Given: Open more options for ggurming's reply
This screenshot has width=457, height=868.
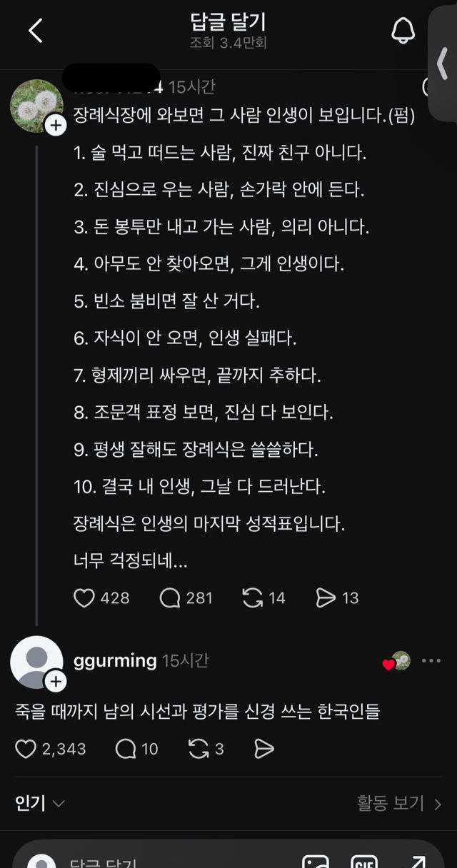Looking at the screenshot, I should [x=431, y=661].
